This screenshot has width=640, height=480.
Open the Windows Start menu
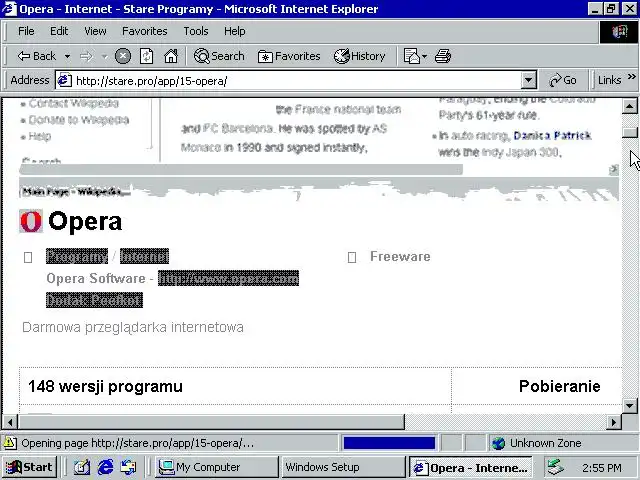[29, 467]
